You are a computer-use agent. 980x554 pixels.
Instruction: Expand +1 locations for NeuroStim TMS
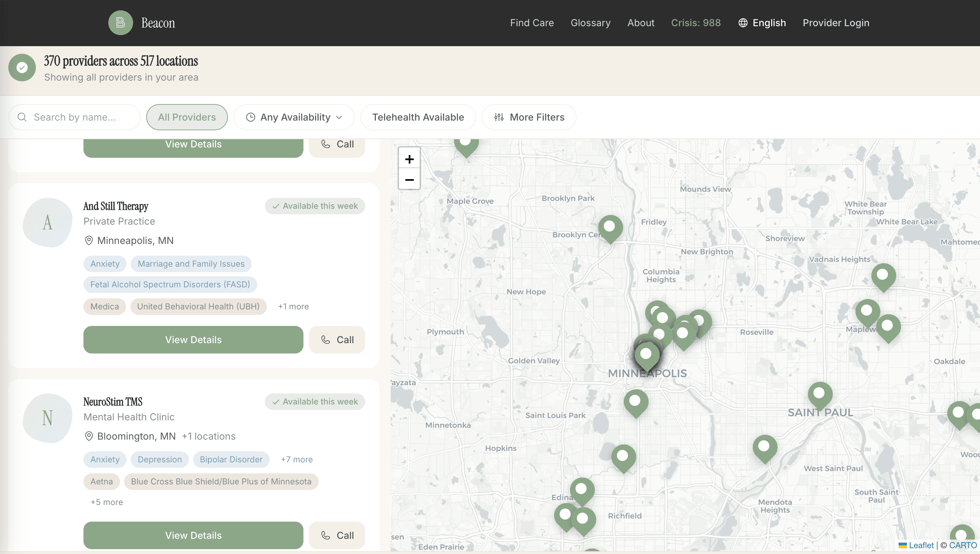click(209, 437)
